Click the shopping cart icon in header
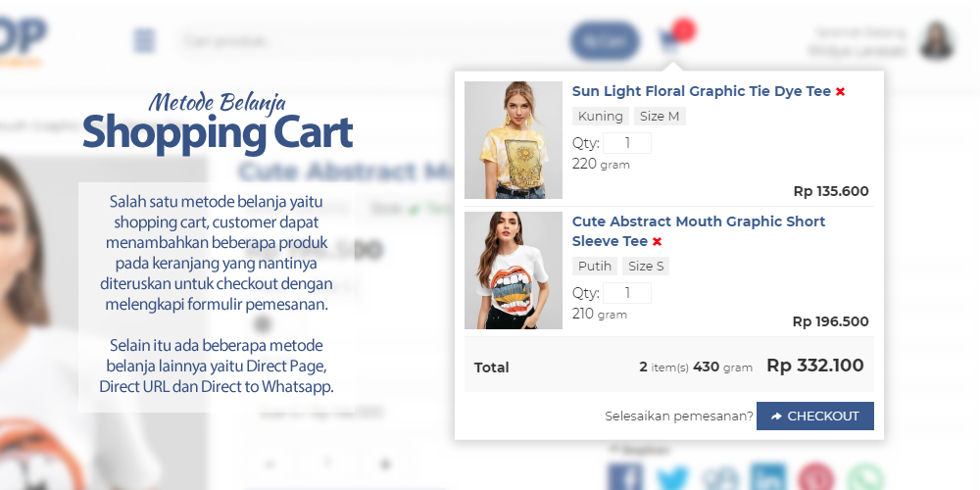This screenshot has height=490, width=980. [669, 41]
